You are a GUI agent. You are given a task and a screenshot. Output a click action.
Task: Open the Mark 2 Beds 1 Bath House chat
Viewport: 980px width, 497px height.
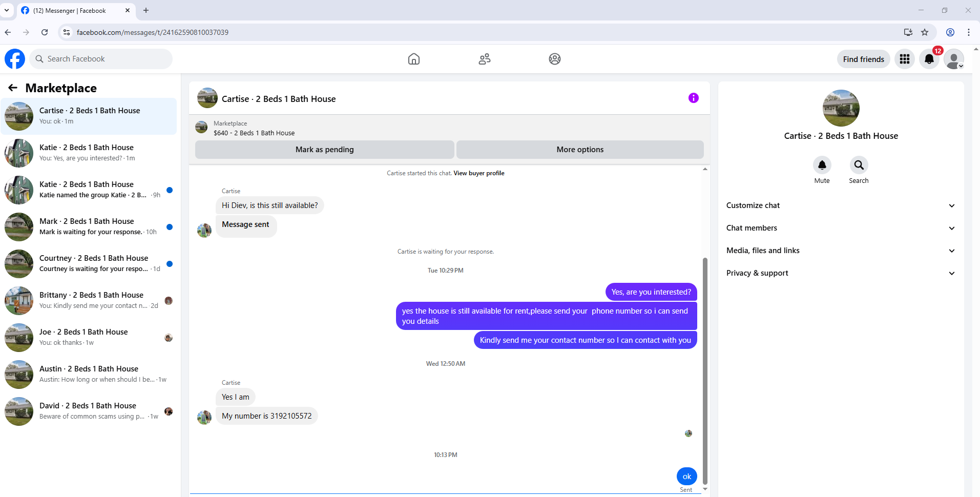89,226
